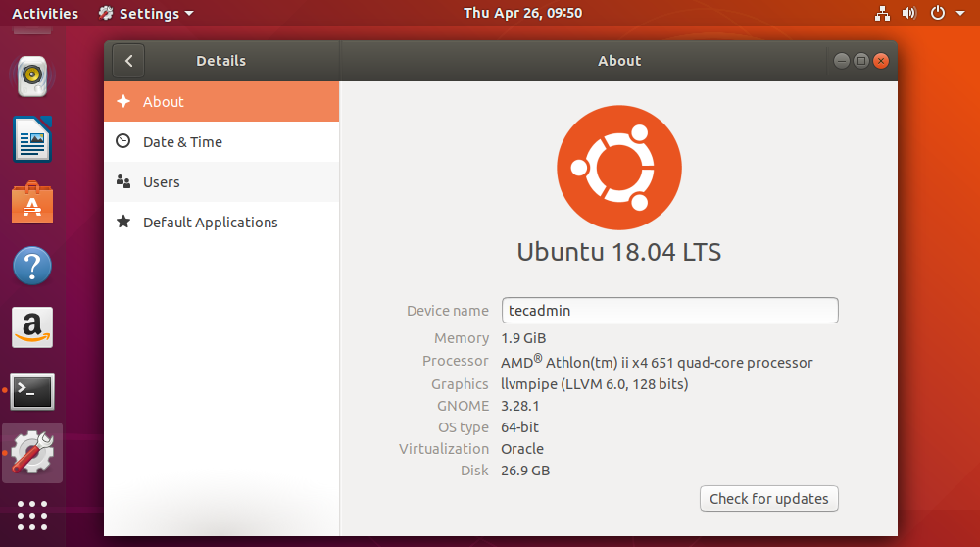Select About in the sidebar
The width and height of the screenshot is (980, 547).
(221, 101)
